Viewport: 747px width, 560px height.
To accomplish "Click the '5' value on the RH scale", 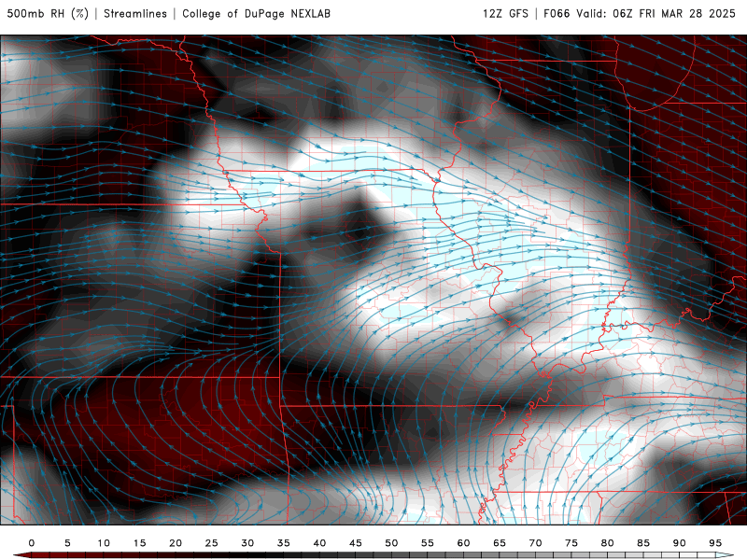I will click(67, 543).
